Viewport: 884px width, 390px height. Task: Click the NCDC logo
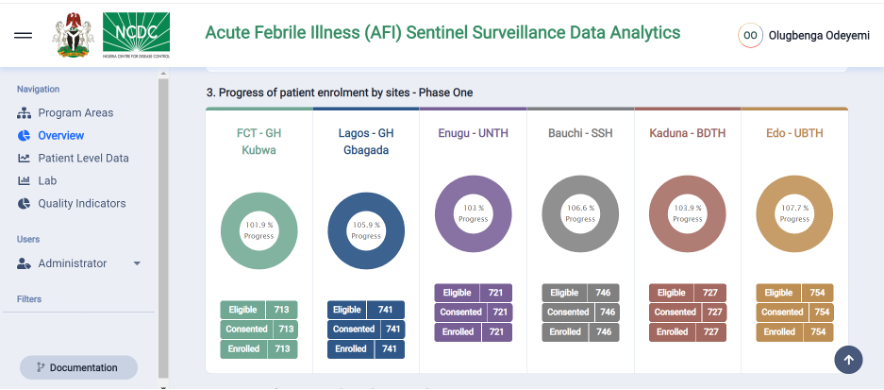pyautogui.click(x=136, y=35)
